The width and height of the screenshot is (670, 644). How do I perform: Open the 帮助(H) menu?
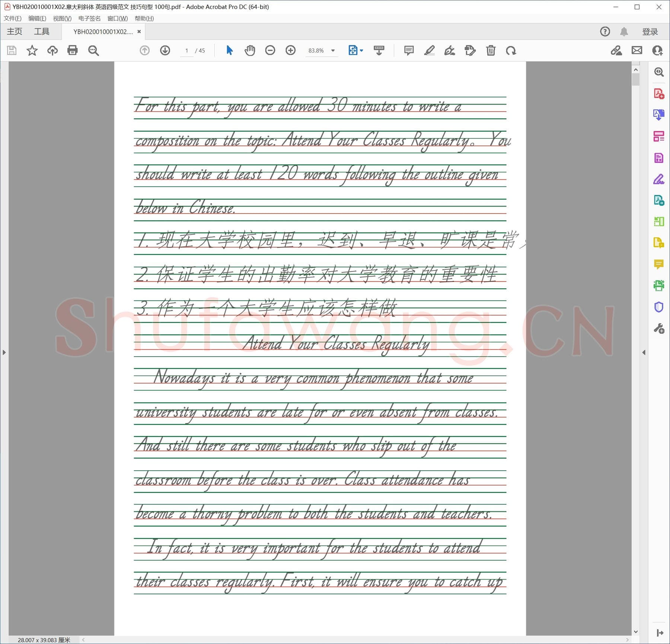(144, 18)
